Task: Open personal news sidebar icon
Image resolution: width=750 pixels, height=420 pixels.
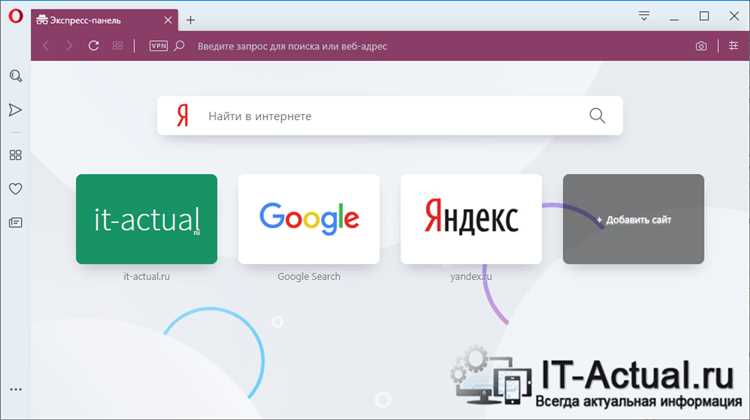Action: point(15,222)
